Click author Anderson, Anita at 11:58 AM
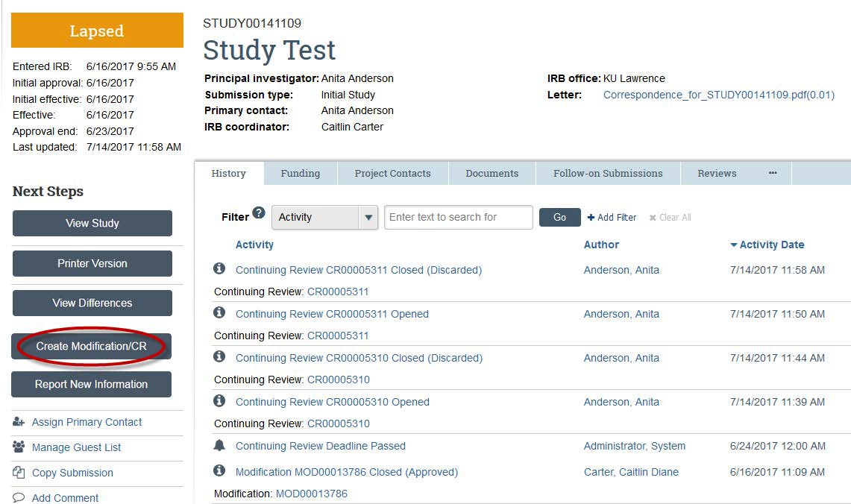Image resolution: width=851 pixels, height=504 pixels. 621,270
